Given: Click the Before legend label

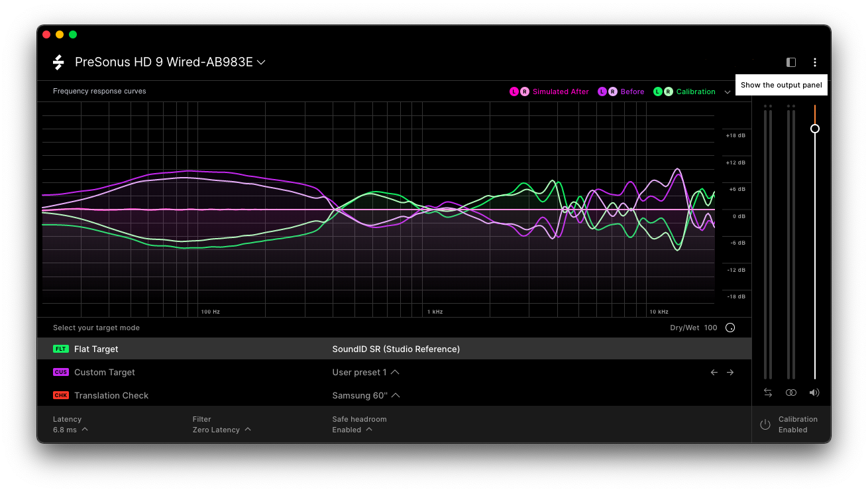Looking at the screenshot, I should point(632,92).
